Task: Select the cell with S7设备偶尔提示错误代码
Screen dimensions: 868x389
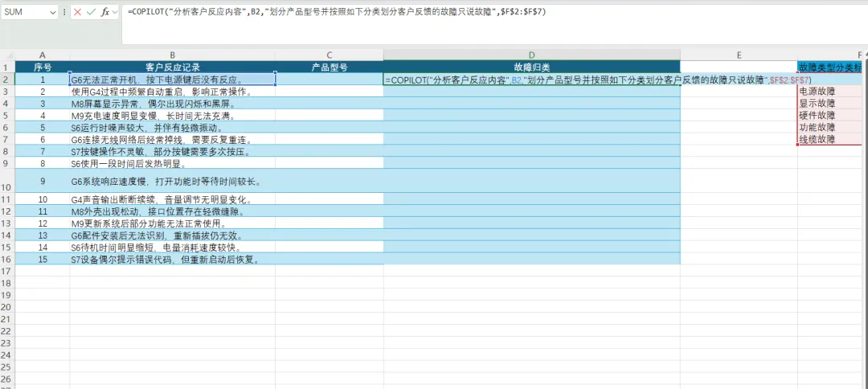Action: (173, 259)
